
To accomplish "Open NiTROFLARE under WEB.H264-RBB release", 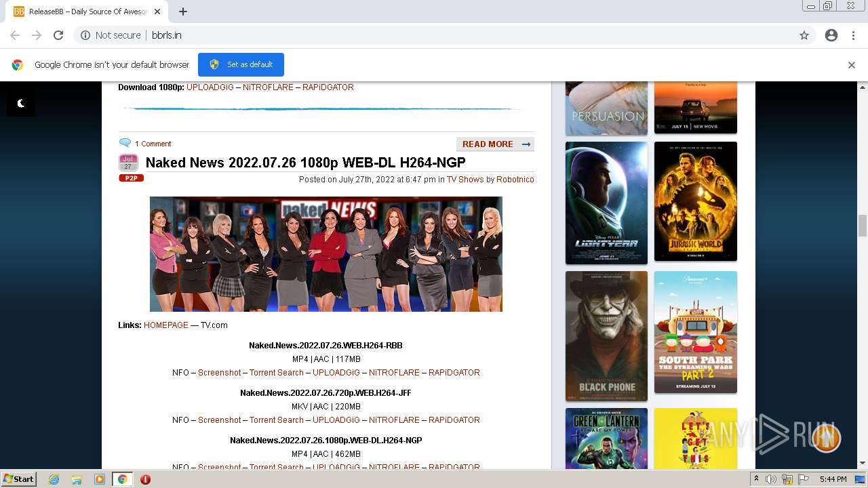I will pyautogui.click(x=394, y=373).
